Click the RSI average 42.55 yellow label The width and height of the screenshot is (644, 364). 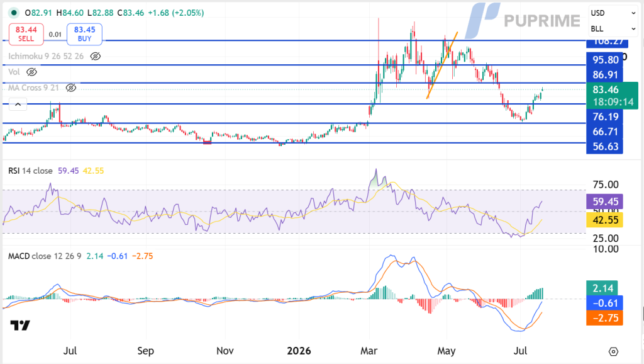(x=605, y=220)
